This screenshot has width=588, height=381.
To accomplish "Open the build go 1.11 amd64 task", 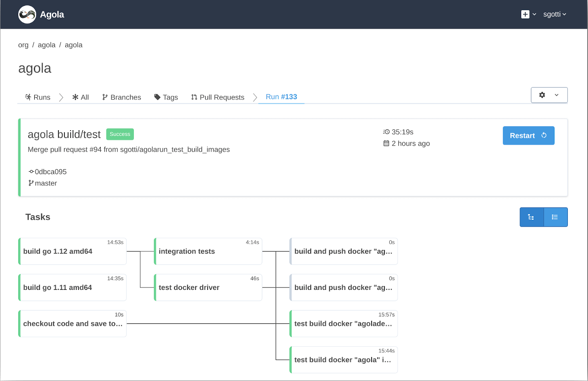I will click(x=73, y=287).
